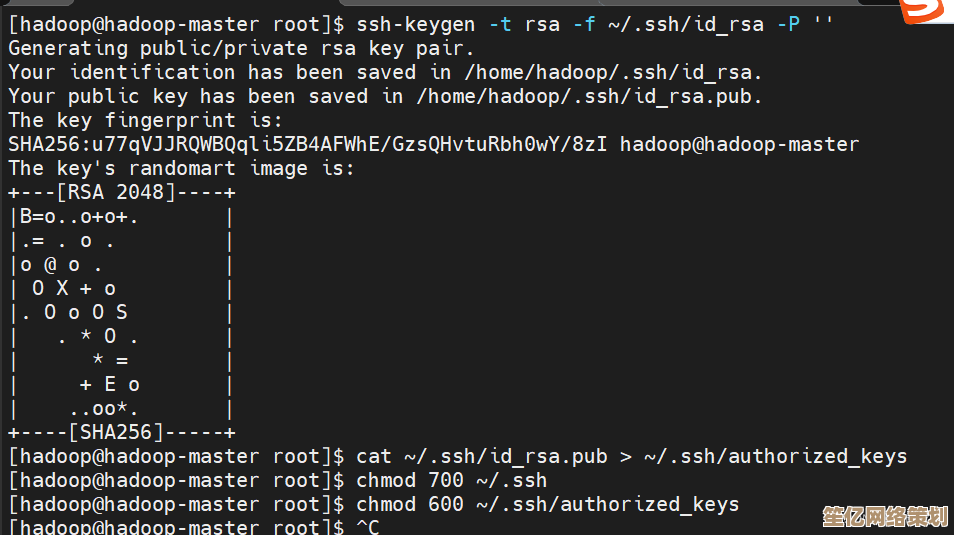Click the Sogou input method icon
Image resolution: width=954 pixels, height=535 pixels.
click(x=923, y=10)
